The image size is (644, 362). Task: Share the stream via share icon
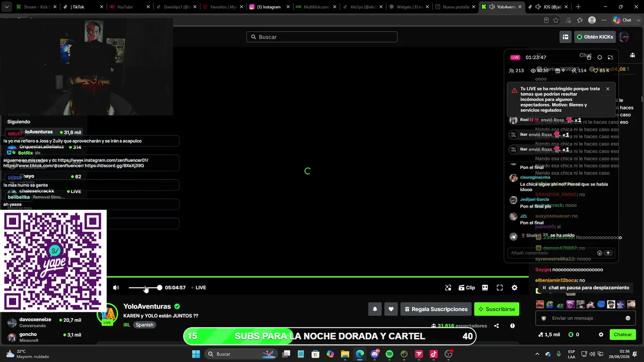tap(497, 326)
